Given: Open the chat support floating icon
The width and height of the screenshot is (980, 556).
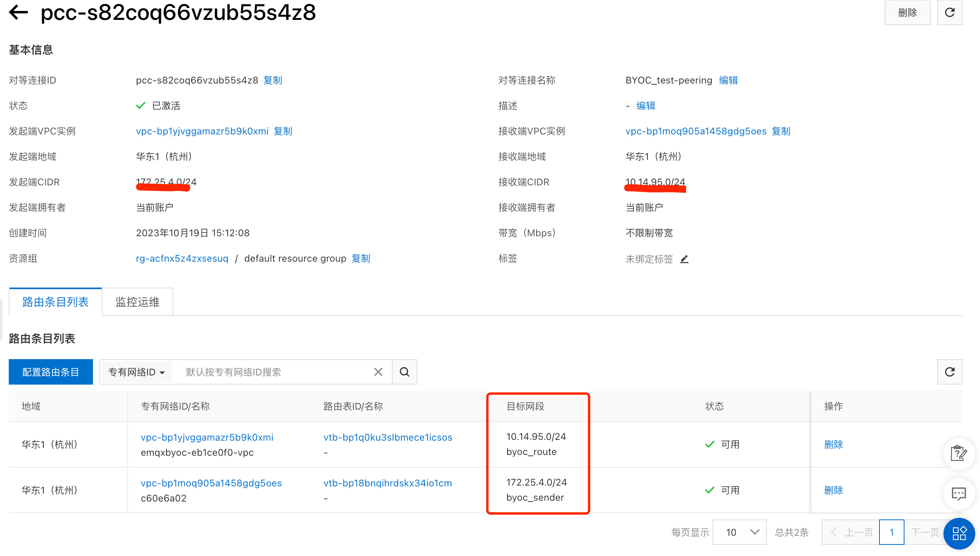Looking at the screenshot, I should click(x=959, y=494).
